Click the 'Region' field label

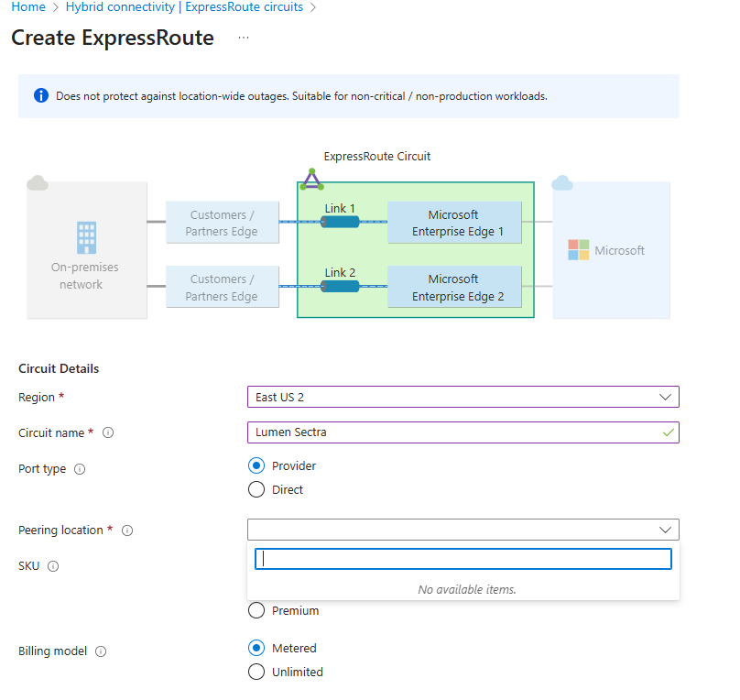click(x=37, y=398)
